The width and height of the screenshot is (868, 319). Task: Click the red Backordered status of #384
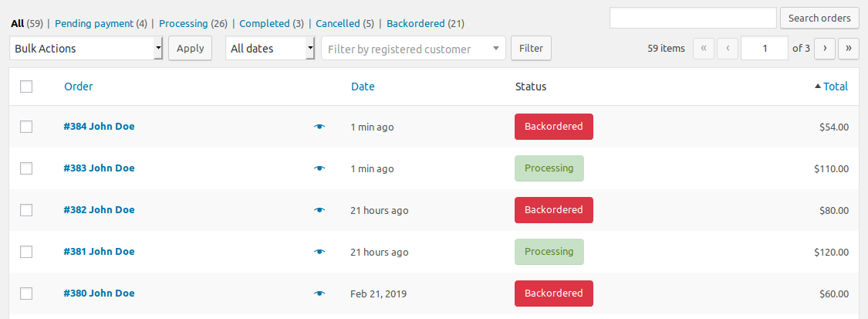[553, 127]
